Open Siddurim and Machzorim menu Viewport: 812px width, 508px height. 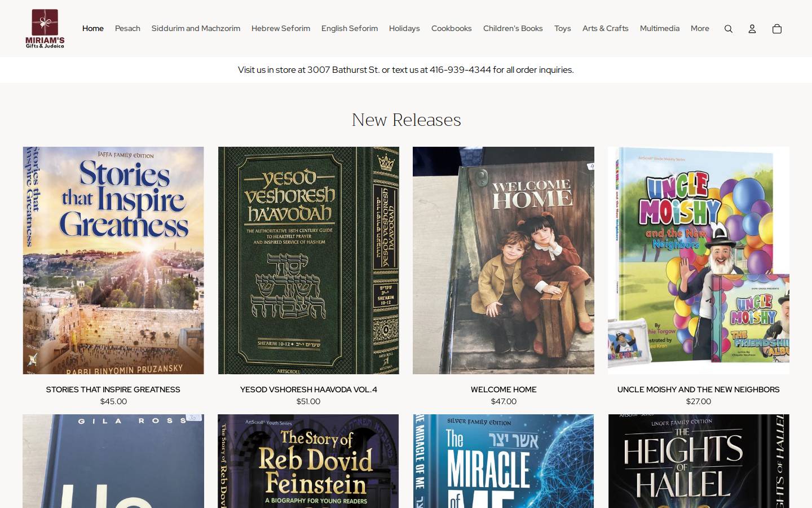click(196, 28)
